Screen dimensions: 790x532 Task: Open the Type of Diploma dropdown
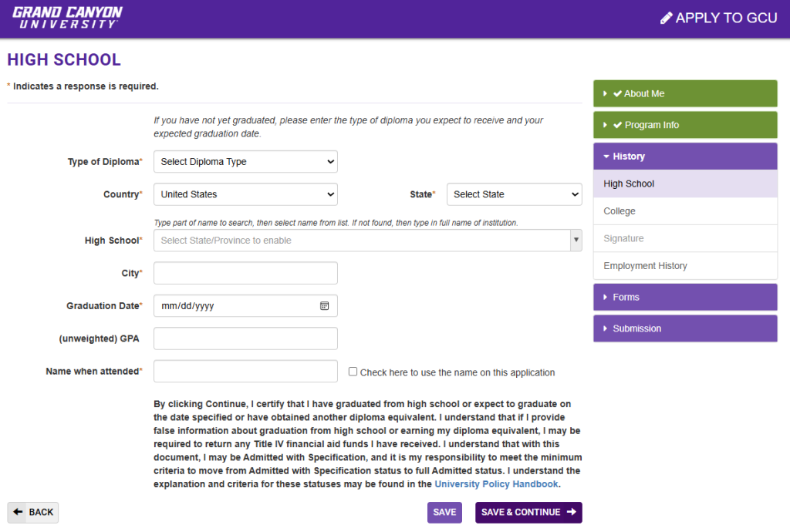245,162
